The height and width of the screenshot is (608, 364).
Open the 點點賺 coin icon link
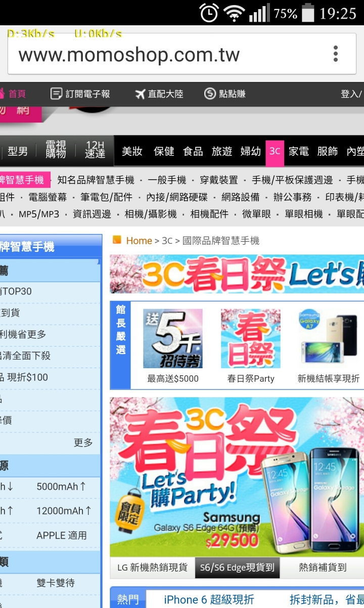[x=225, y=94]
